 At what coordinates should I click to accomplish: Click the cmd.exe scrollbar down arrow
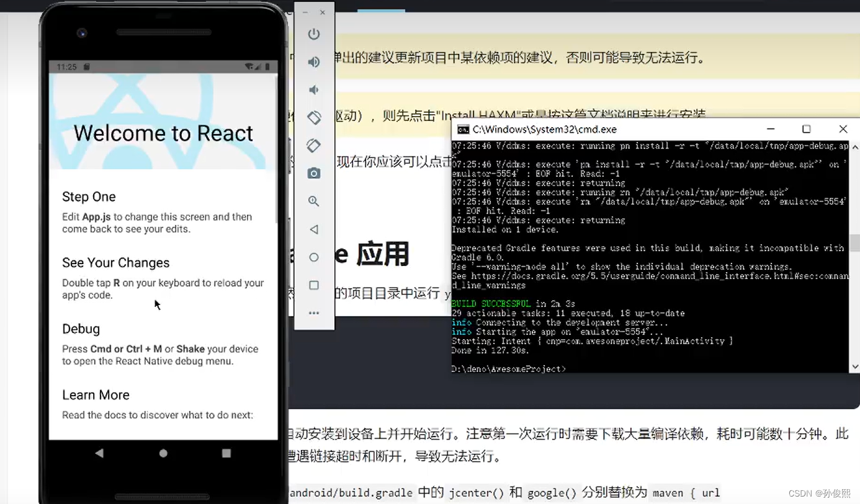point(855,367)
